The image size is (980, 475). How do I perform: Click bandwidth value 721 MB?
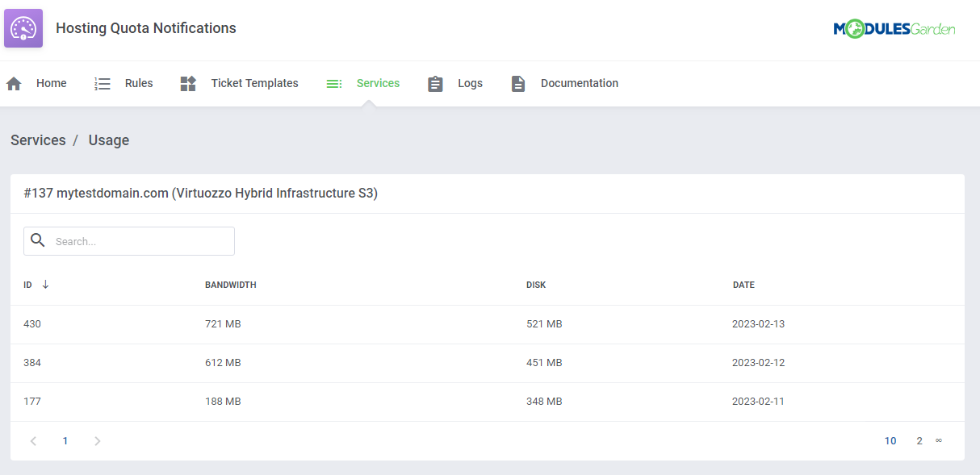click(223, 324)
